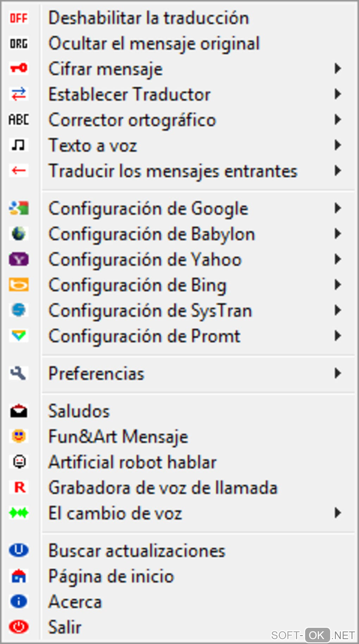The image size is (359, 644).
Task: Open Traducir los mensajes entrantes
Action: tap(173, 171)
